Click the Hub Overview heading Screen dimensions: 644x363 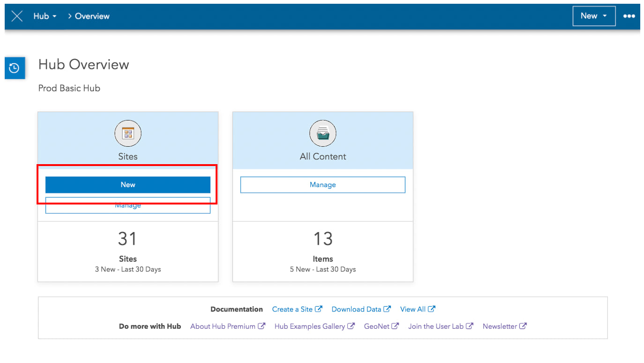click(x=83, y=64)
